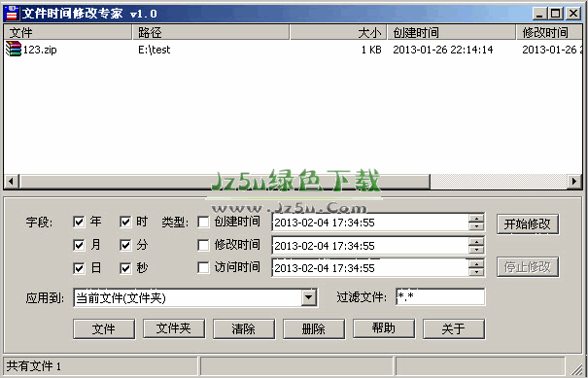Toggle the 月 (month) field checkbox
588x378 pixels.
click(x=79, y=245)
